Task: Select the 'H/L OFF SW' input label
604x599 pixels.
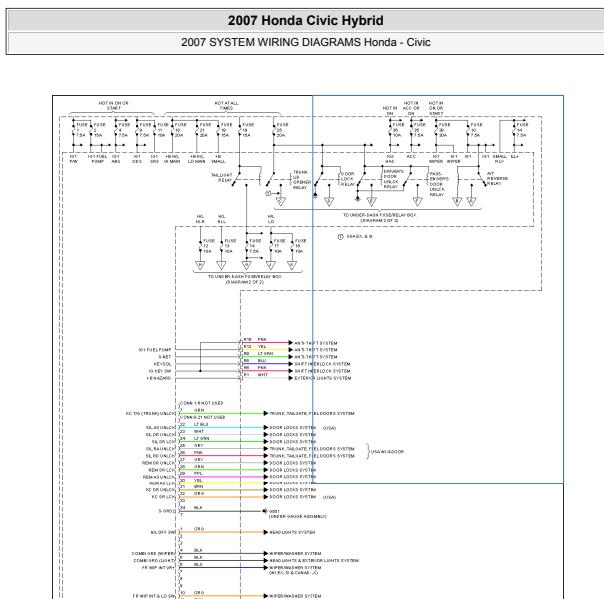Action: coord(163,532)
